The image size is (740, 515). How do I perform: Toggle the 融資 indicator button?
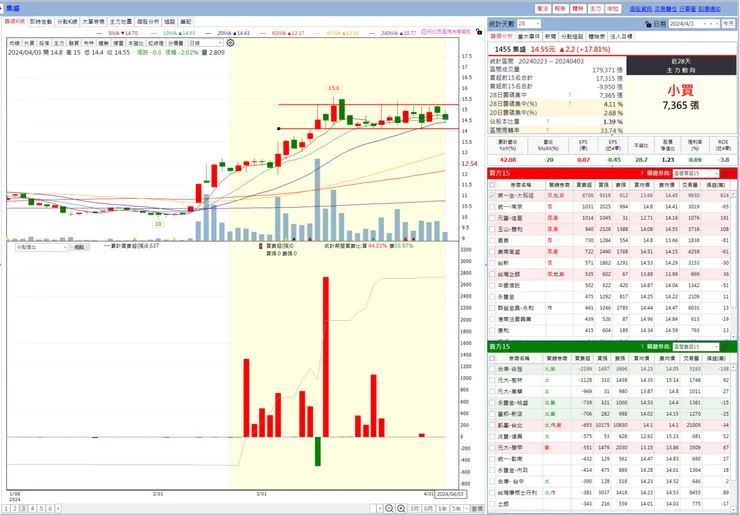74,43
